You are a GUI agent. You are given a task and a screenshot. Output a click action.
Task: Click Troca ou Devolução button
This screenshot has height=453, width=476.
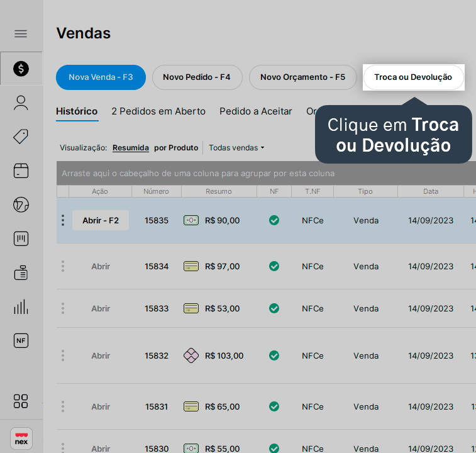[413, 77]
